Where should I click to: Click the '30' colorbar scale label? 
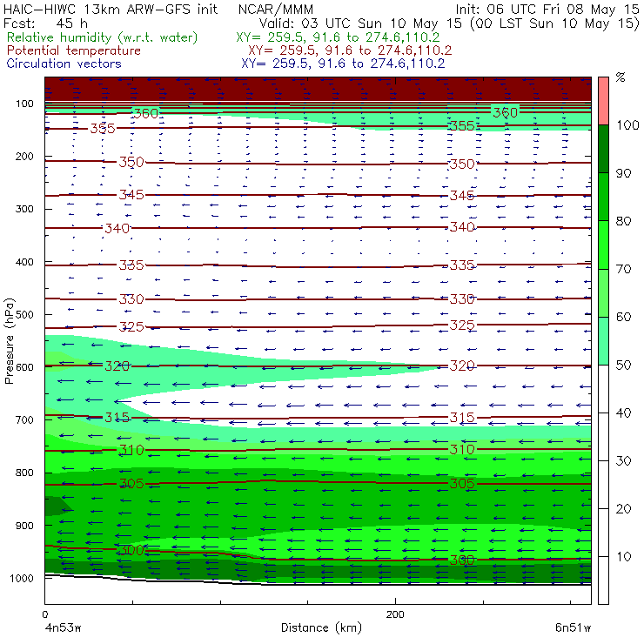point(623,461)
